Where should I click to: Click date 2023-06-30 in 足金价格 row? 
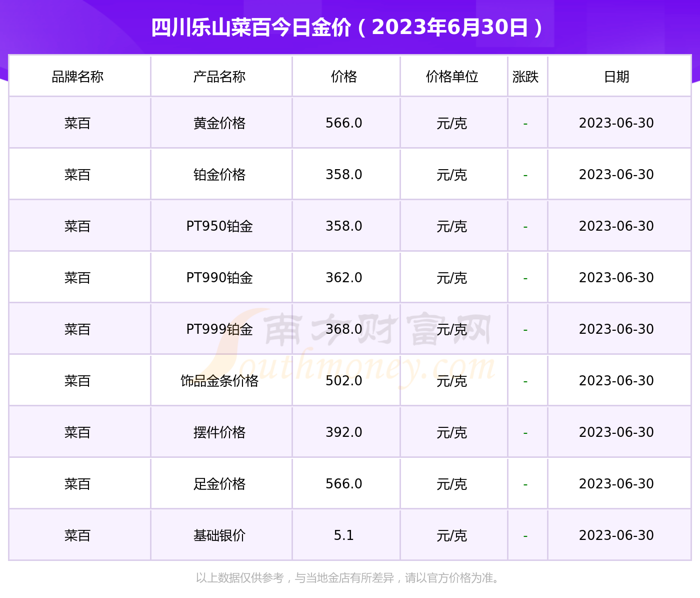click(616, 484)
